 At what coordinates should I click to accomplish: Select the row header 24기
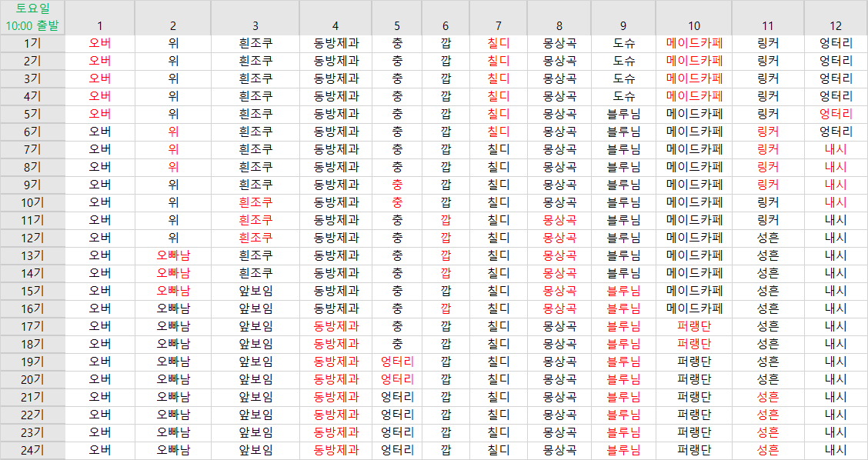pyautogui.click(x=32, y=450)
